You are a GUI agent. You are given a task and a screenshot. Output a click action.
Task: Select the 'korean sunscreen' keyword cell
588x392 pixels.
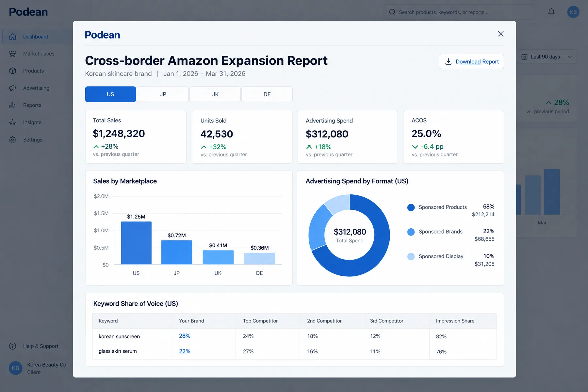pos(132,336)
